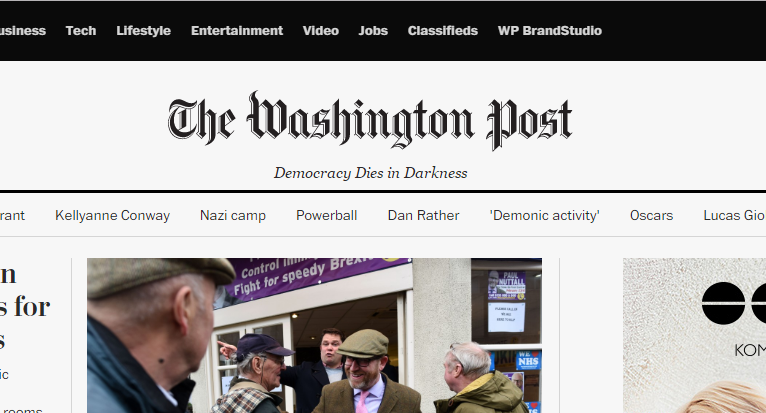Click The Washington Post masthead logo
This screenshot has height=413, width=766.
(370, 120)
